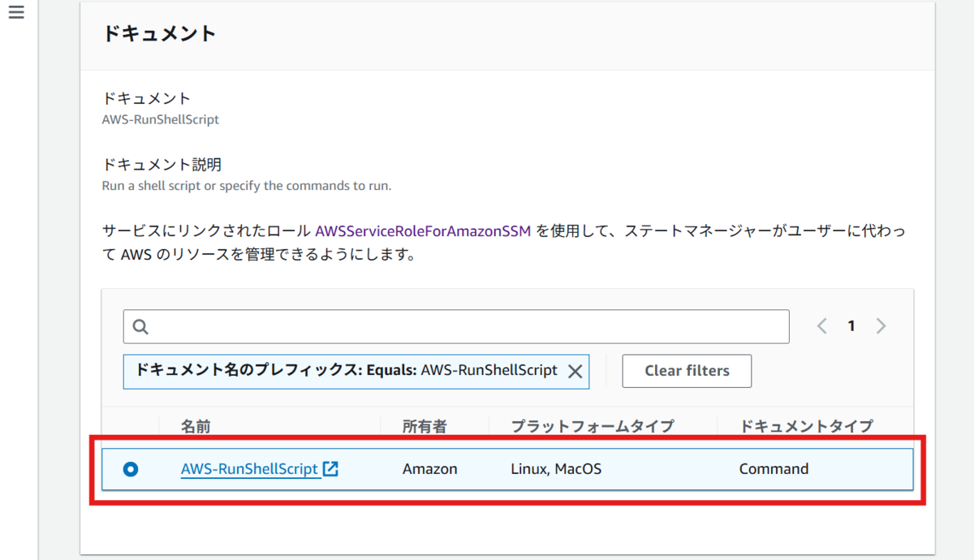This screenshot has height=560, width=974.
Task: Remove the AWS-RunShellScript filter with X
Action: pos(575,371)
